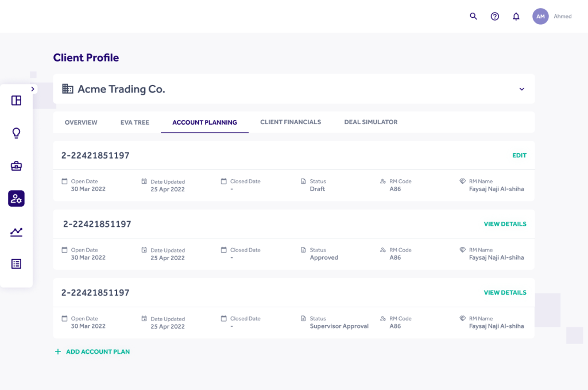Switch to the Overview tab
The image size is (588, 390).
(81, 122)
